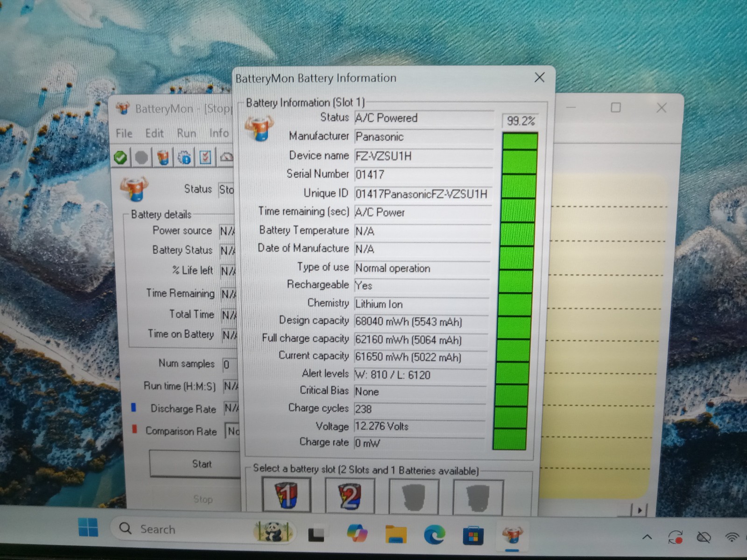Click the last grayed-out battery slot icon

[478, 498]
